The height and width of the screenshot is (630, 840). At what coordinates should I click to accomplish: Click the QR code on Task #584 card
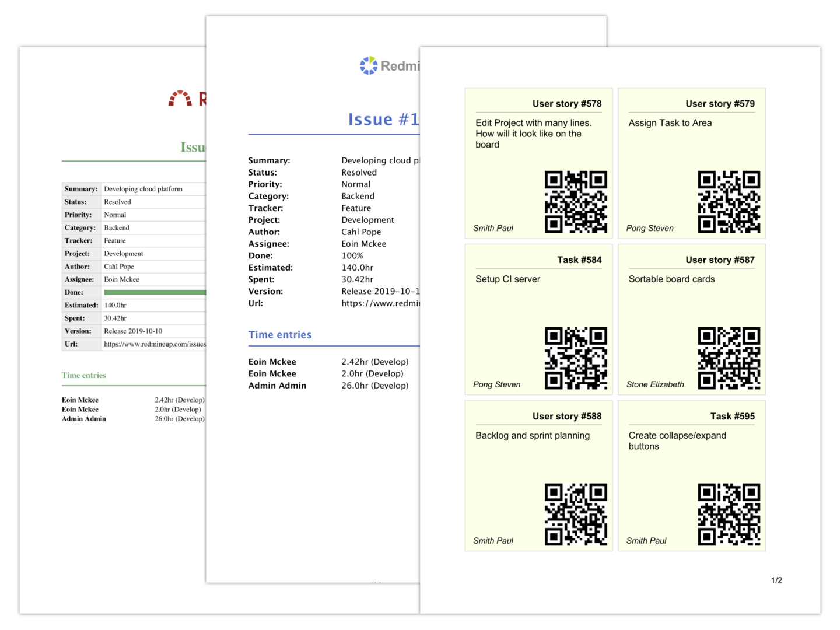576,358
